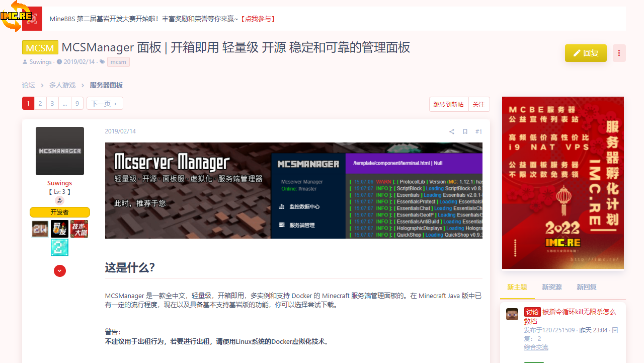The image size is (644, 363).
Task: Click the Suwings MCSManager avatar image
Action: tap(60, 151)
